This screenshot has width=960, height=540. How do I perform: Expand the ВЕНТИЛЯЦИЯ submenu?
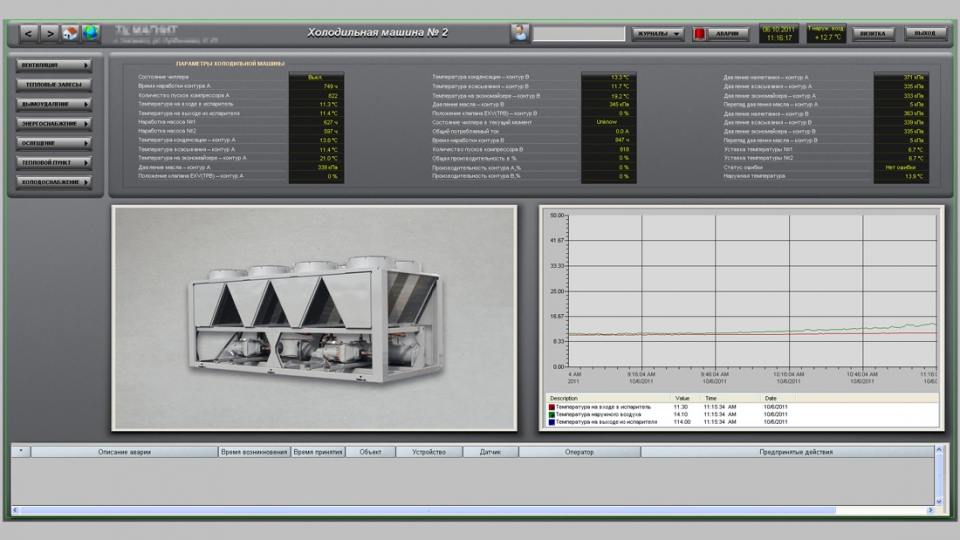coord(54,65)
